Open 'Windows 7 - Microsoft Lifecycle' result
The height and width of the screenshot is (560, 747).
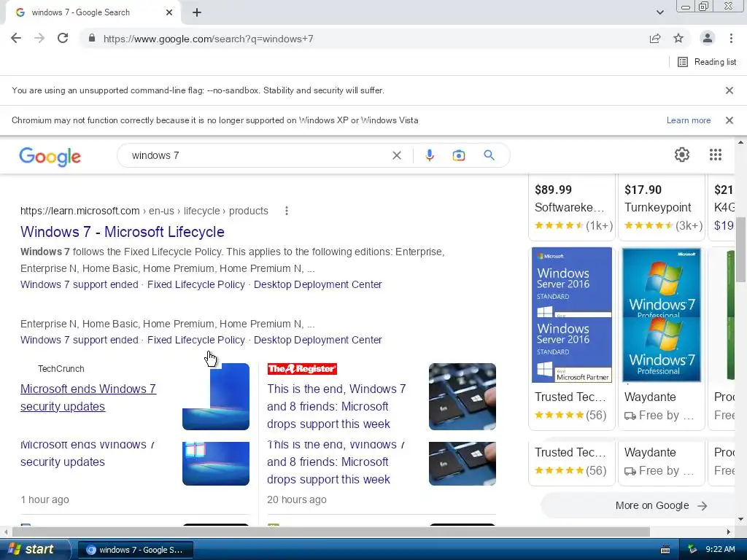pyautogui.click(x=123, y=232)
